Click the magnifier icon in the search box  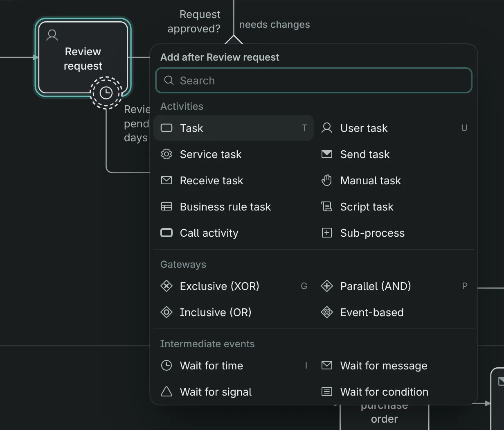click(169, 80)
